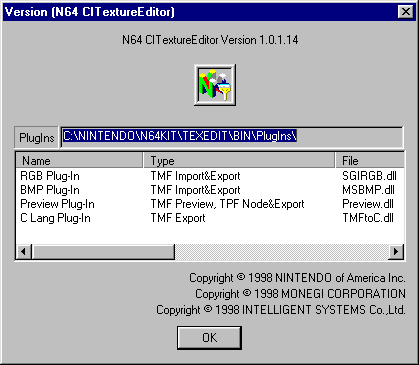Click the horizontal scrollbar right arrow
The width and height of the screenshot is (419, 365).
tap(396, 251)
